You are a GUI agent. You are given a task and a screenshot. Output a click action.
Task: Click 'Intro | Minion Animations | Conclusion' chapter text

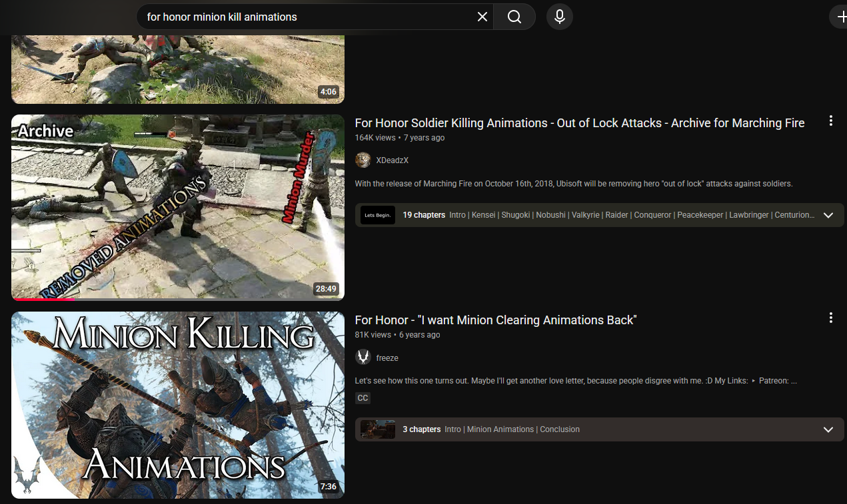tap(512, 429)
